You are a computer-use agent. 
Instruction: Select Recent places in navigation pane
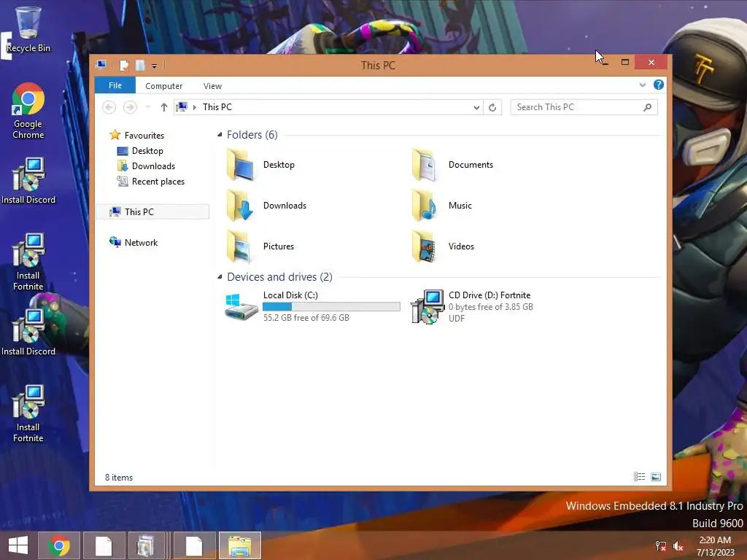tap(150, 182)
